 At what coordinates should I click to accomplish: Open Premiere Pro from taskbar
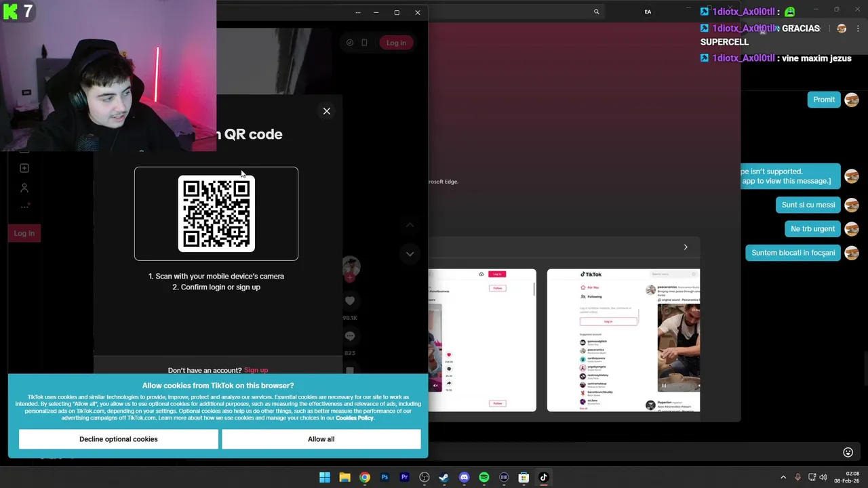404,477
